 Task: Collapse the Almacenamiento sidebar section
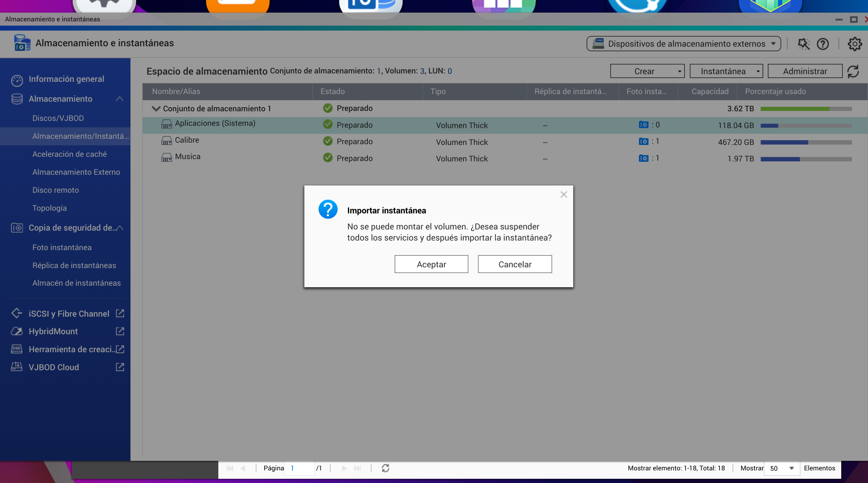pos(120,99)
